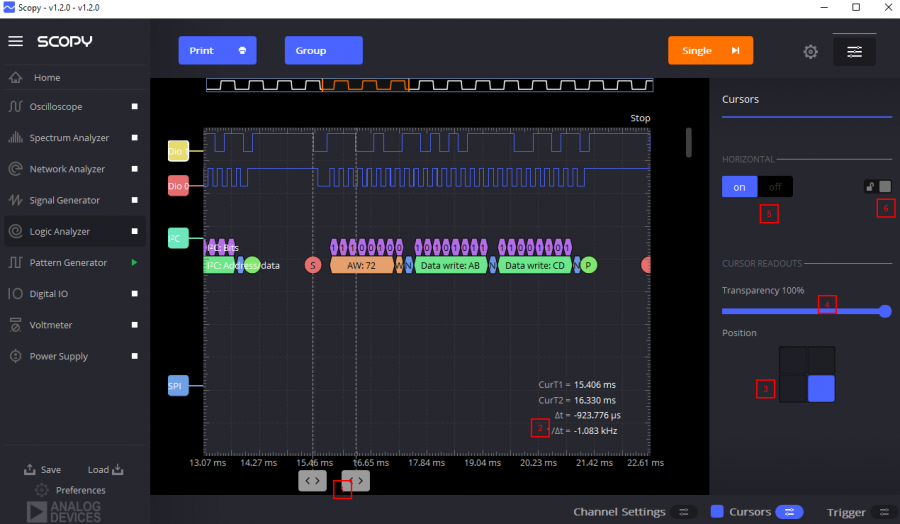Click the Print button
This screenshot has height=524, width=900.
tap(217, 51)
